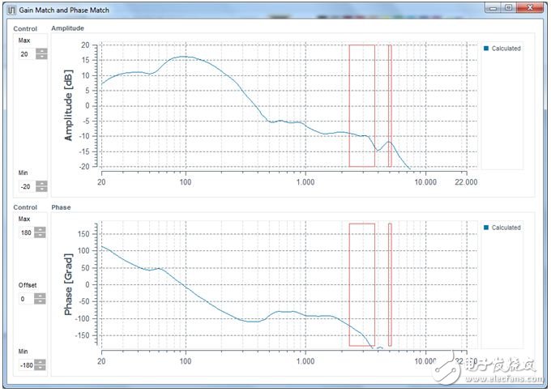Click the app icon in title bar
Image resolution: width=551 pixels, height=392 pixels.
10,7
